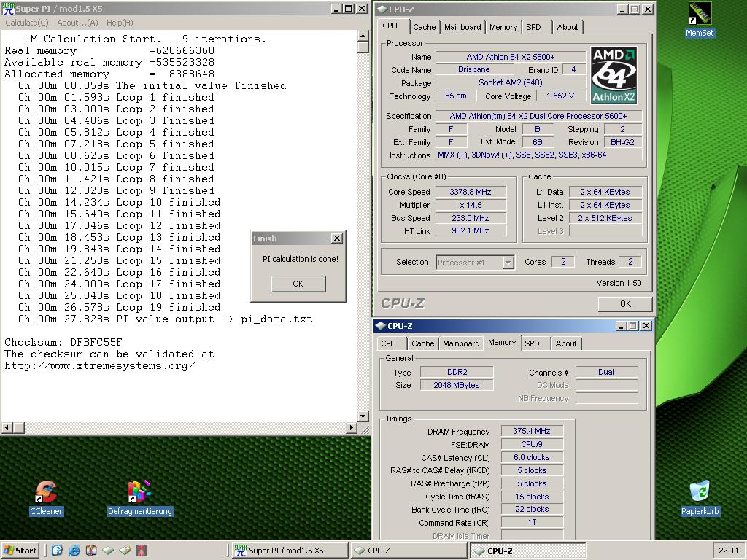The height and width of the screenshot is (560, 747).
Task: Select the CPU tab in upper CPU-Z
Action: (x=390, y=26)
